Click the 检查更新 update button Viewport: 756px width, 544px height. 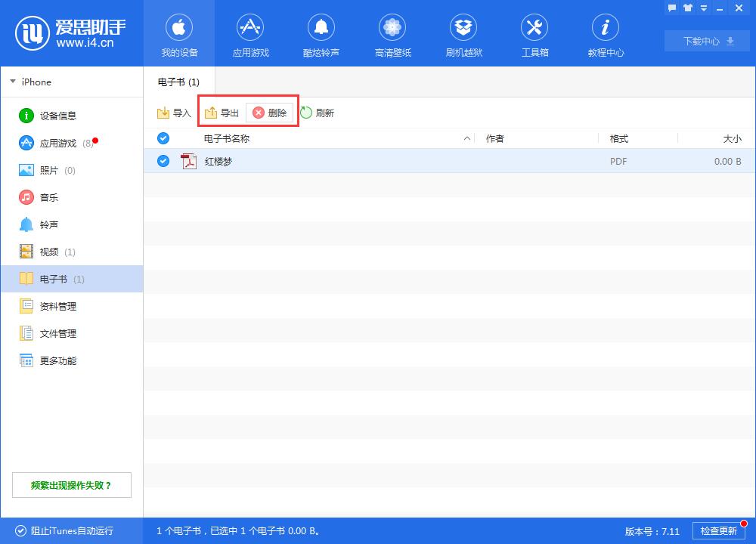coord(718,531)
